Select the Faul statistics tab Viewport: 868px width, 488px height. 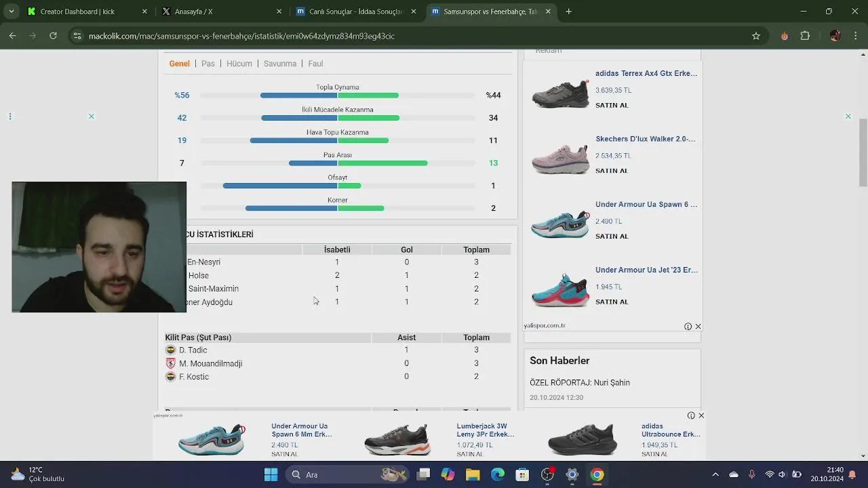[315, 64]
